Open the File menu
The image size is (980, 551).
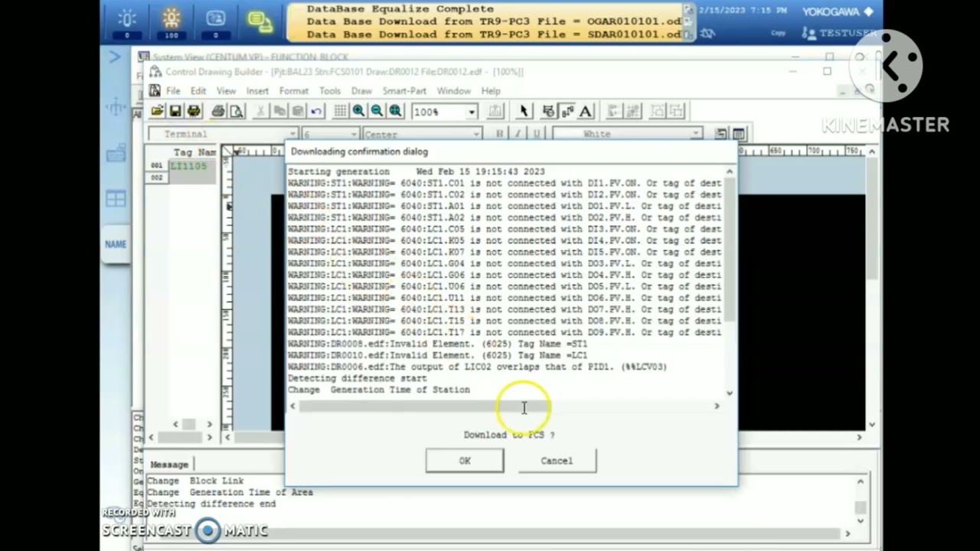(x=173, y=91)
